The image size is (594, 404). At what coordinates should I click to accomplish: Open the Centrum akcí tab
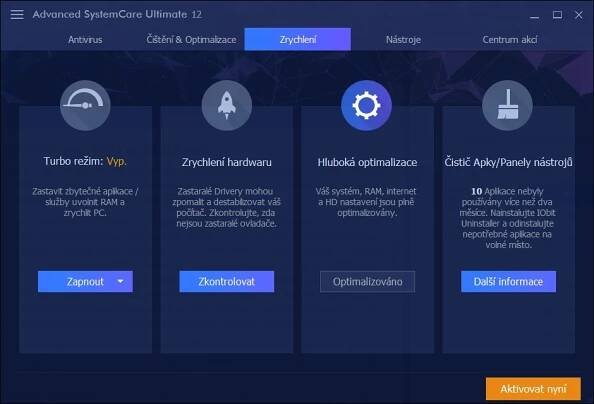510,39
